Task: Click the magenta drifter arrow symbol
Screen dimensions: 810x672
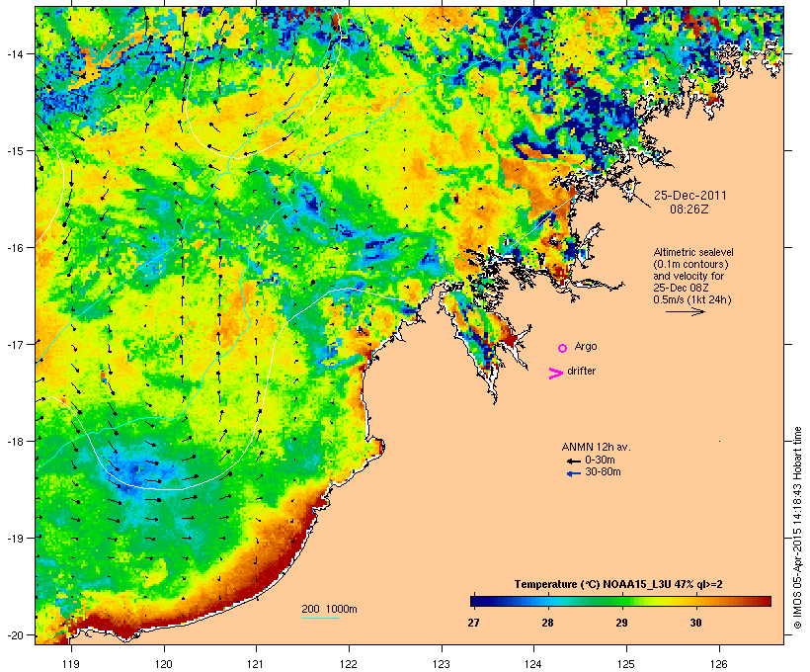Action: pos(556,374)
